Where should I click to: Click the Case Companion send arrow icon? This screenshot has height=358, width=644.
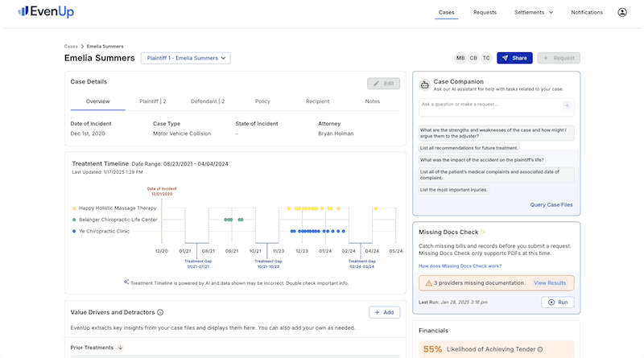[566, 105]
